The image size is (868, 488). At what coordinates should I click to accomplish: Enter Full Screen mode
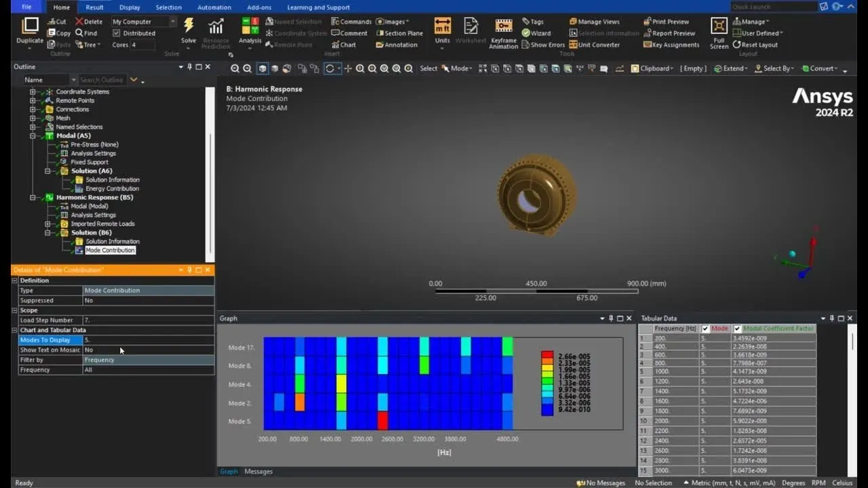pyautogui.click(x=719, y=33)
